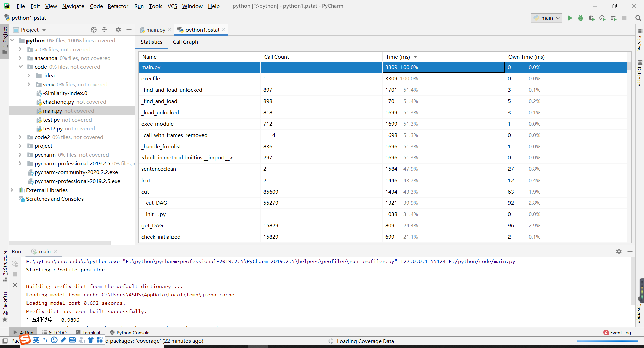The width and height of the screenshot is (644, 348).
Task: Hide the Project tool window
Action: click(129, 30)
